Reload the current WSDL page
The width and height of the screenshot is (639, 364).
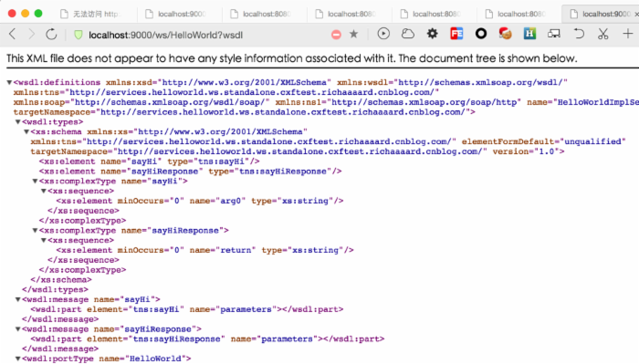click(x=51, y=34)
